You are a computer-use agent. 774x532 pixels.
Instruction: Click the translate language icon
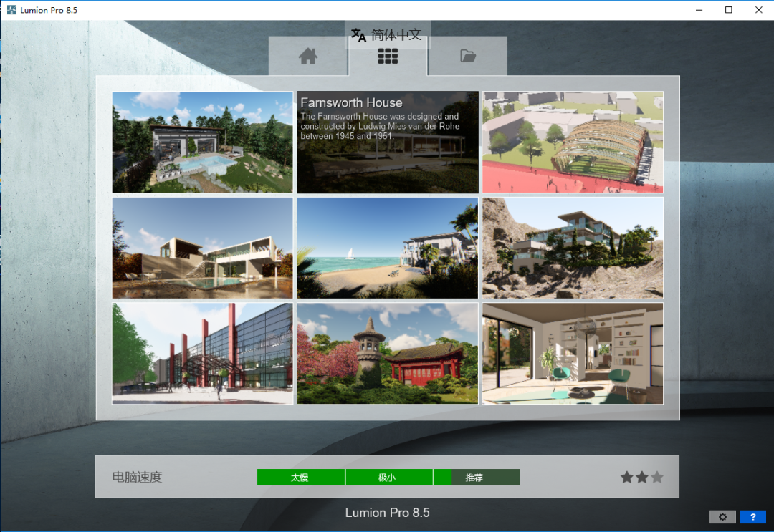click(x=358, y=35)
